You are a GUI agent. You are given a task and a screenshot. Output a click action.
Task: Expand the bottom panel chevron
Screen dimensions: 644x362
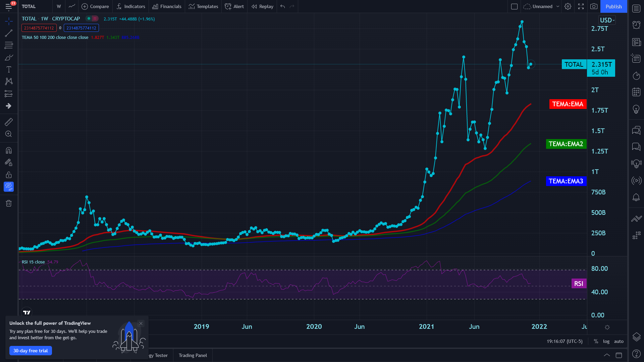(x=607, y=355)
